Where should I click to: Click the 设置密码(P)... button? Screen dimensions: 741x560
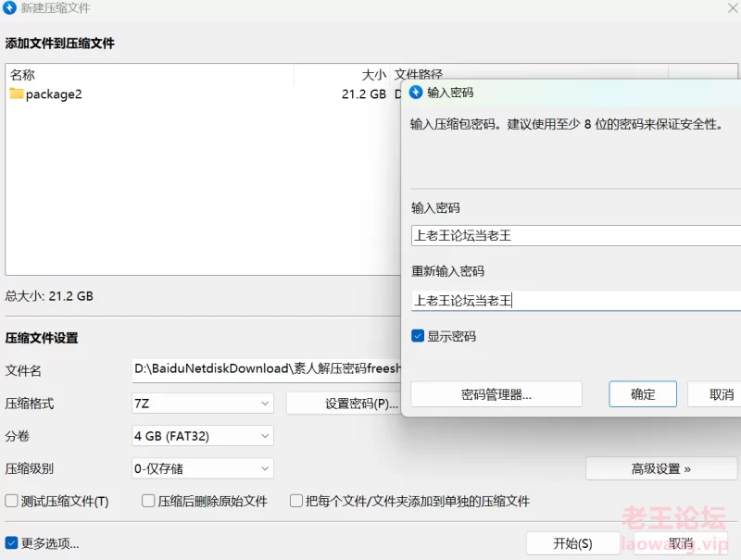point(344,404)
